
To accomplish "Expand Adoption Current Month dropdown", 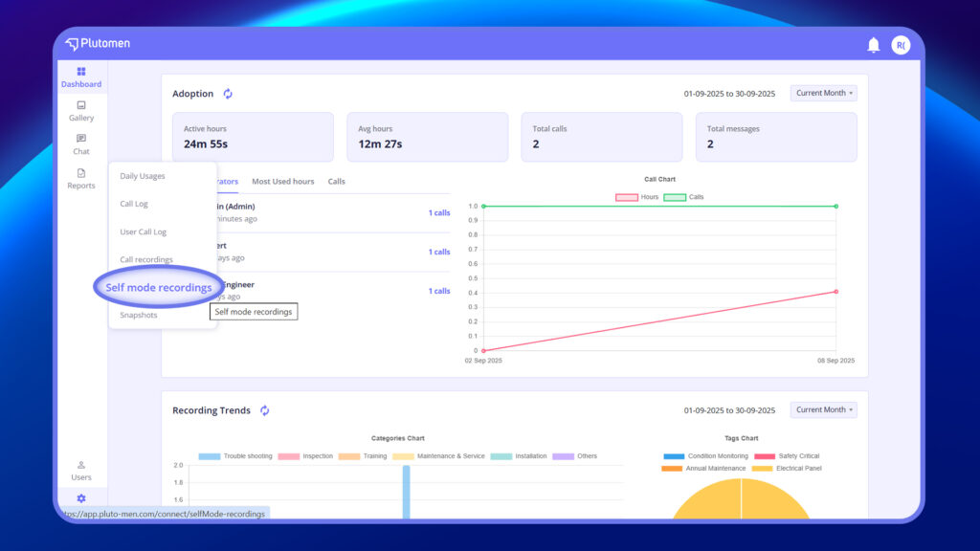I will pos(824,93).
